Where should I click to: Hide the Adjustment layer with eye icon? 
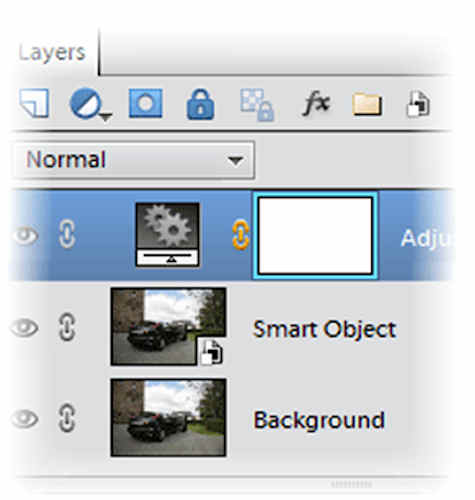[x=26, y=235]
